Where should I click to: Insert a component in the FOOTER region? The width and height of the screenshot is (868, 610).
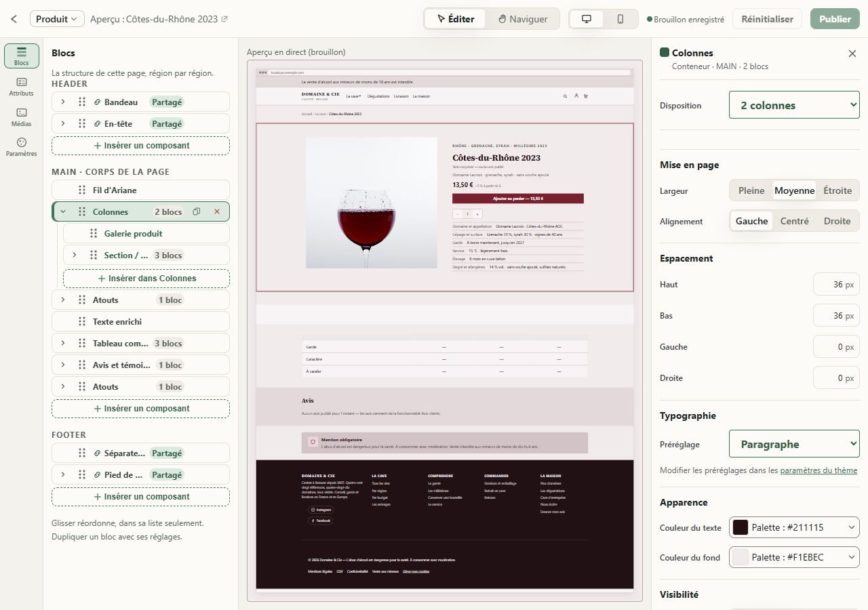[x=140, y=497]
